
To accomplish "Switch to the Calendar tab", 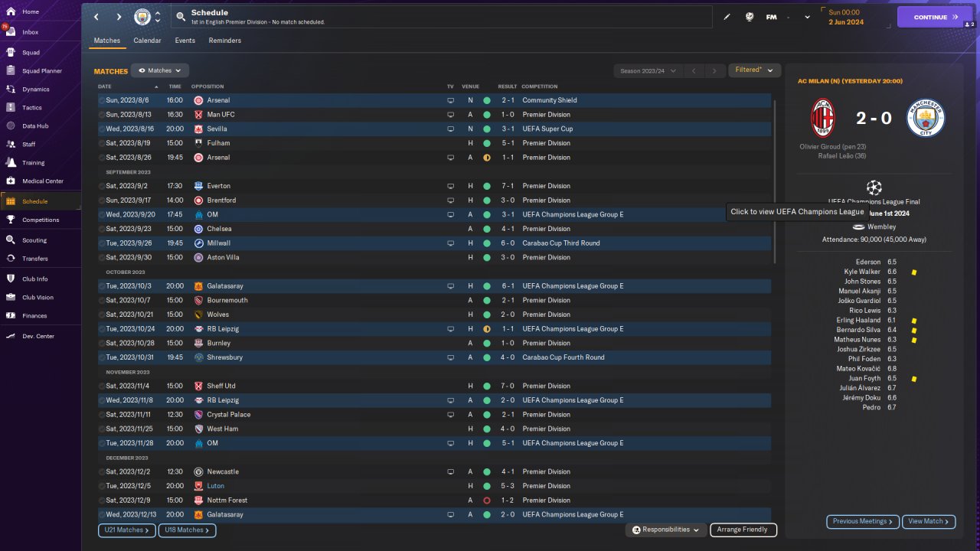I will click(x=147, y=41).
